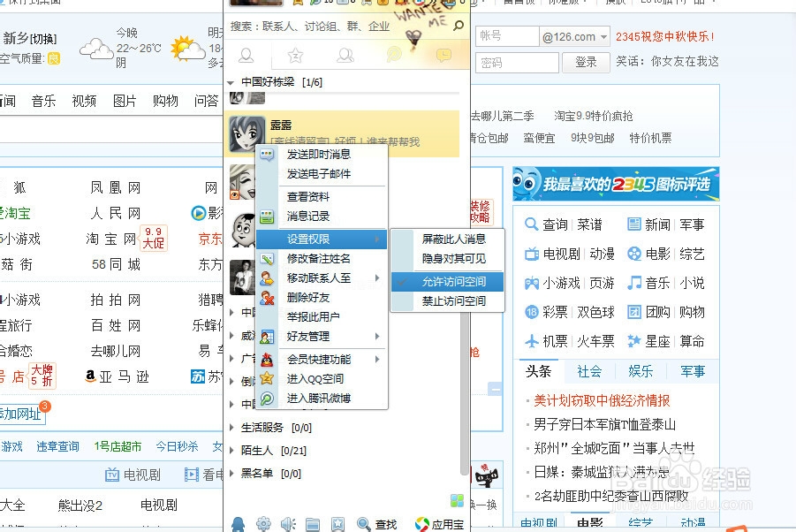The width and height of the screenshot is (796, 532).
Task: Open the QQ groups tab icon
Action: click(x=345, y=55)
